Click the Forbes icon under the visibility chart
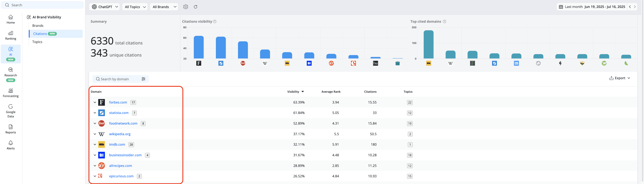 click(x=199, y=63)
